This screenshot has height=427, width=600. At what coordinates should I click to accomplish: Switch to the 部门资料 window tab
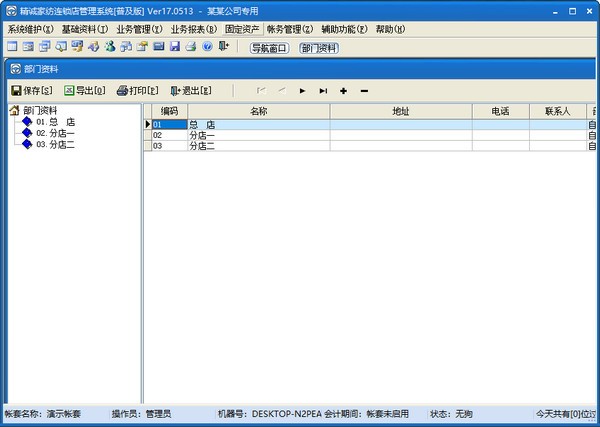tap(319, 48)
